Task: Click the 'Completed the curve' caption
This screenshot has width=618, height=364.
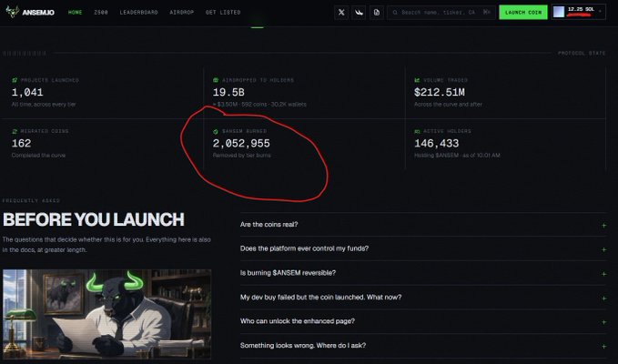Action: (x=38, y=156)
